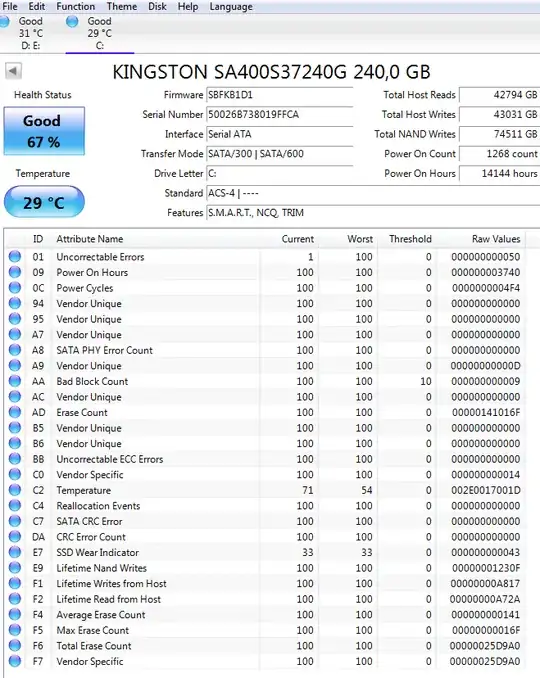Select the Average Erase Count row text
540x678 pixels.
pyautogui.click(x=101, y=615)
